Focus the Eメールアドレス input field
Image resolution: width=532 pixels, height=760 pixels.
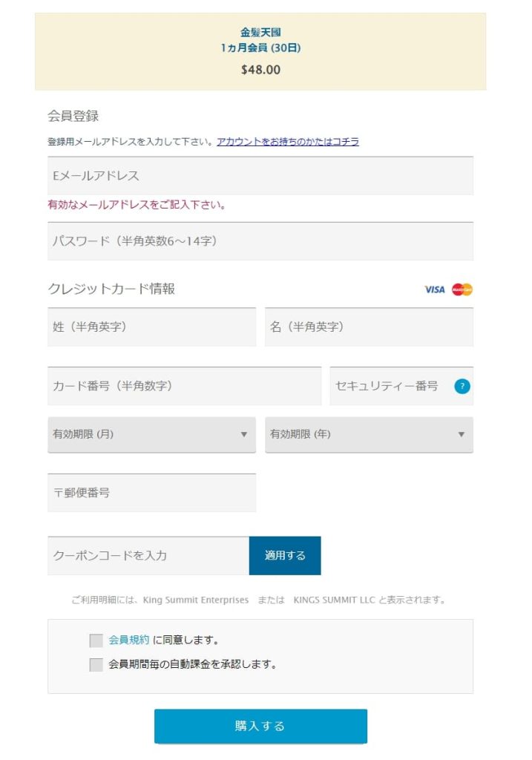pos(260,176)
